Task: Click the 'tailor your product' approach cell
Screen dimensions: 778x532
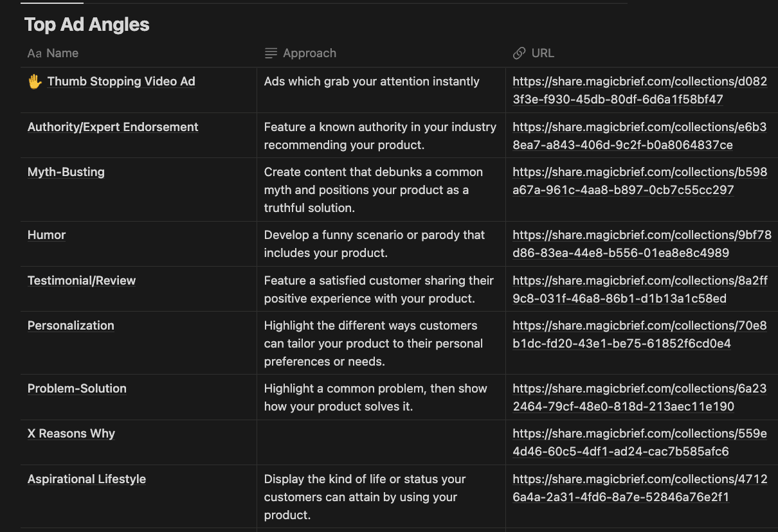Action: [381, 343]
